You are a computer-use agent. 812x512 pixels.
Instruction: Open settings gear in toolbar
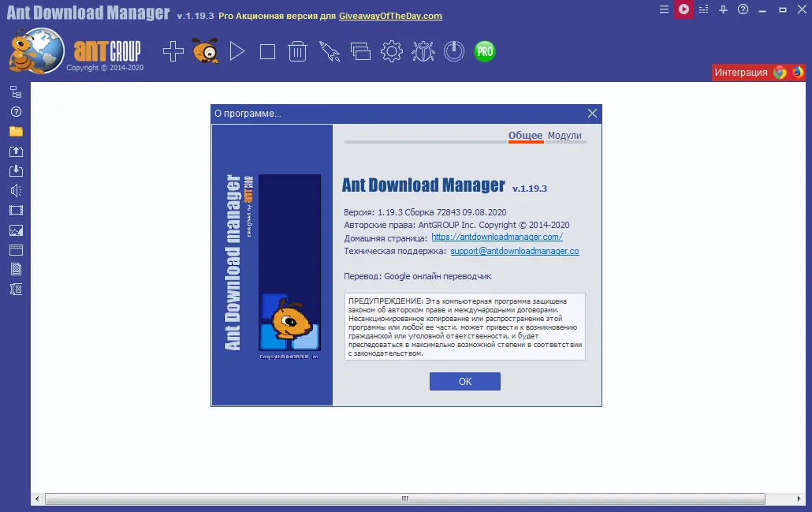click(392, 51)
